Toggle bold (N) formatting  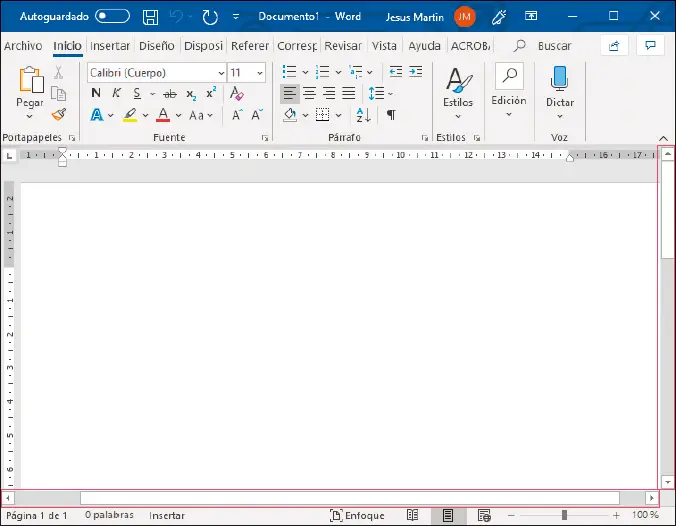[x=96, y=93]
